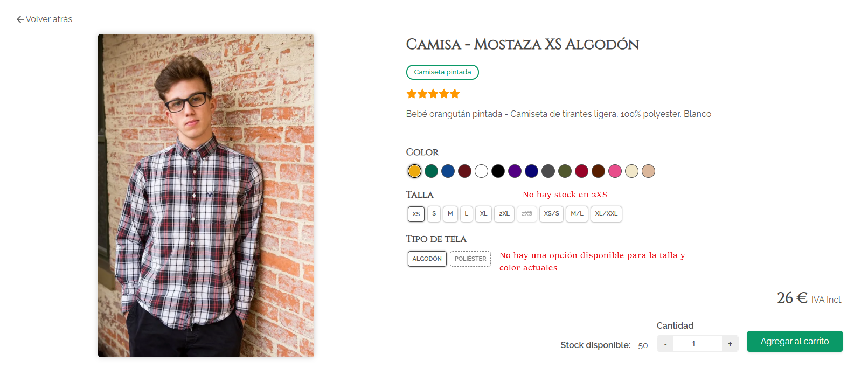Choose the dark green color swatch

coord(431,171)
